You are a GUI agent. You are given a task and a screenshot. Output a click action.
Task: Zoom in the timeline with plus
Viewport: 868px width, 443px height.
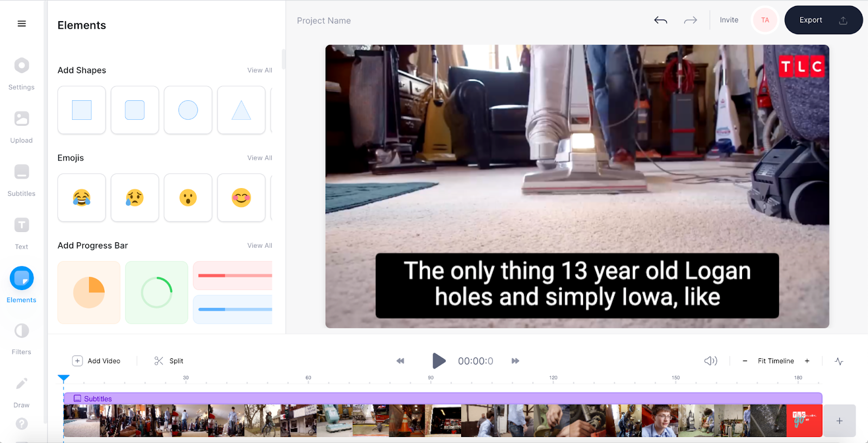(807, 361)
